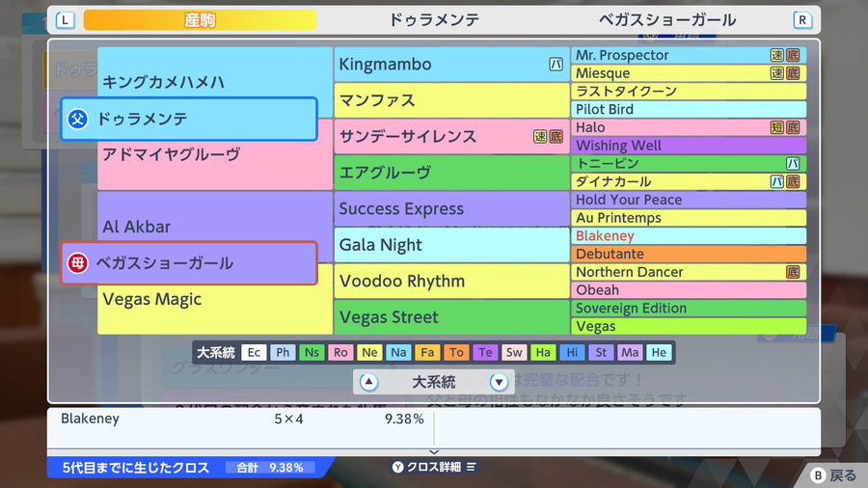Click the Sw lineage swatch
The height and width of the screenshot is (488, 868).
click(514, 352)
